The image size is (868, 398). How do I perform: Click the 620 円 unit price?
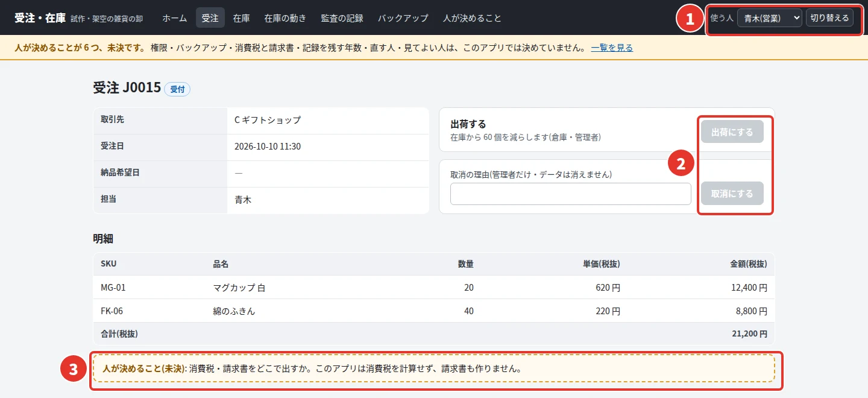(608, 288)
